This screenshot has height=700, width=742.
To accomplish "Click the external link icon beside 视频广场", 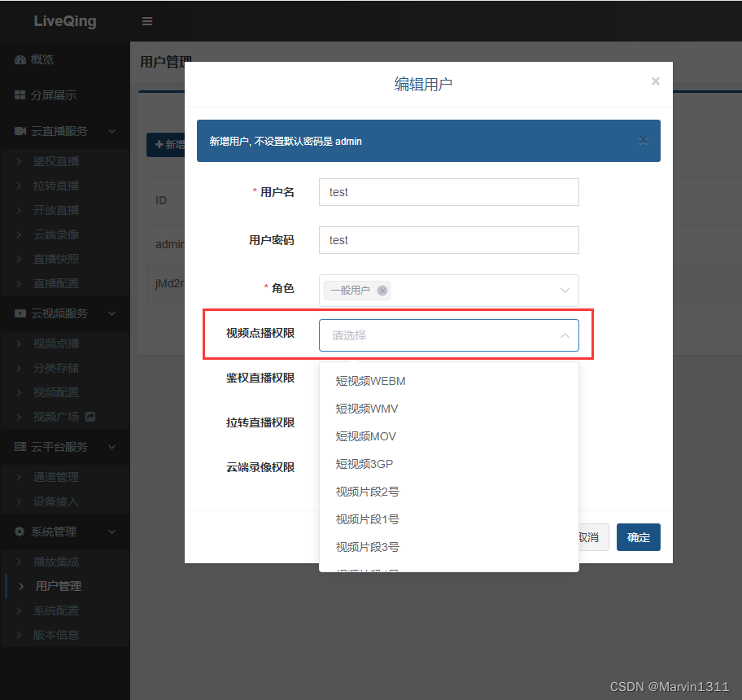I will (90, 417).
